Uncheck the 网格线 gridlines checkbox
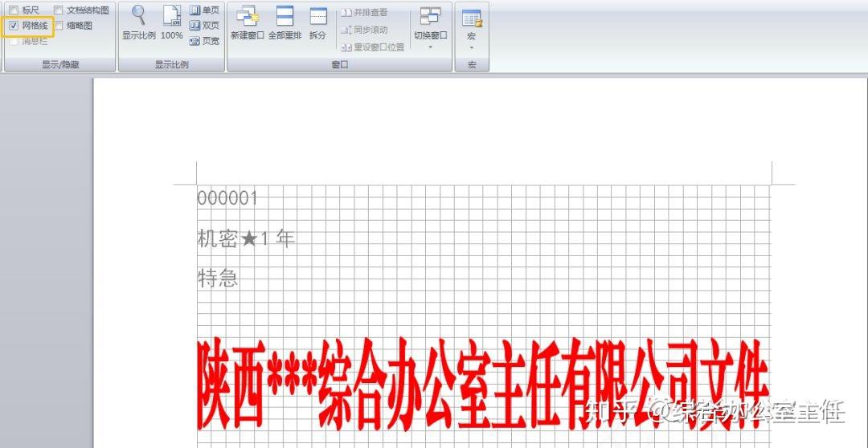The image size is (868, 448). click(14, 26)
